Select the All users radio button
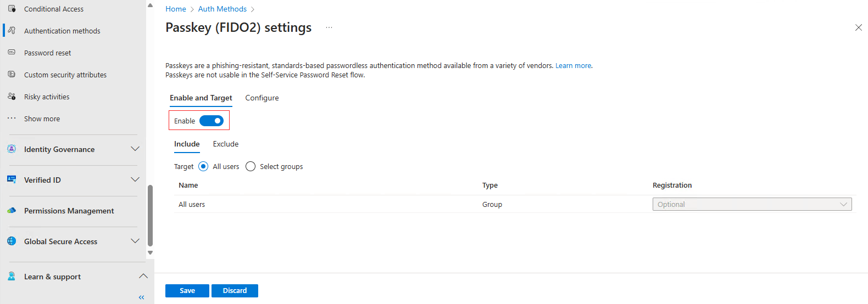 [203, 166]
